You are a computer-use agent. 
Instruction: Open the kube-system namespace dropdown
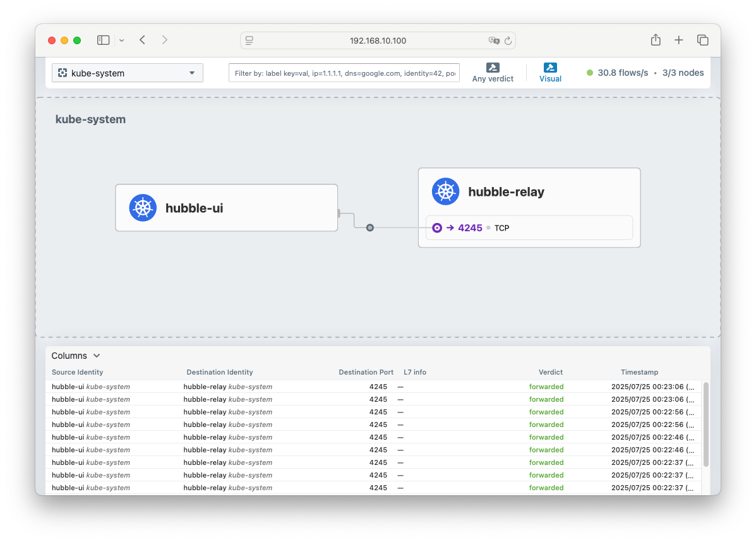click(x=128, y=73)
